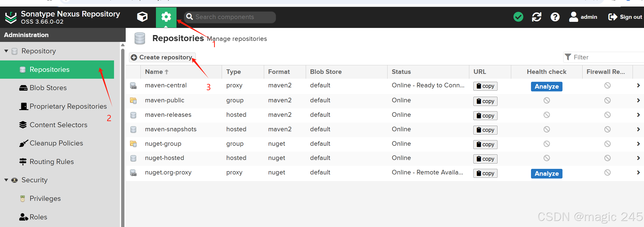
Task: Analyze health of maven-central
Action: tap(546, 87)
